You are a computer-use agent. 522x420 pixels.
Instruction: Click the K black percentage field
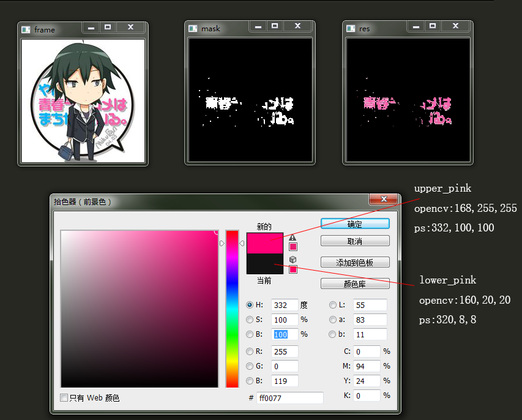point(367,396)
